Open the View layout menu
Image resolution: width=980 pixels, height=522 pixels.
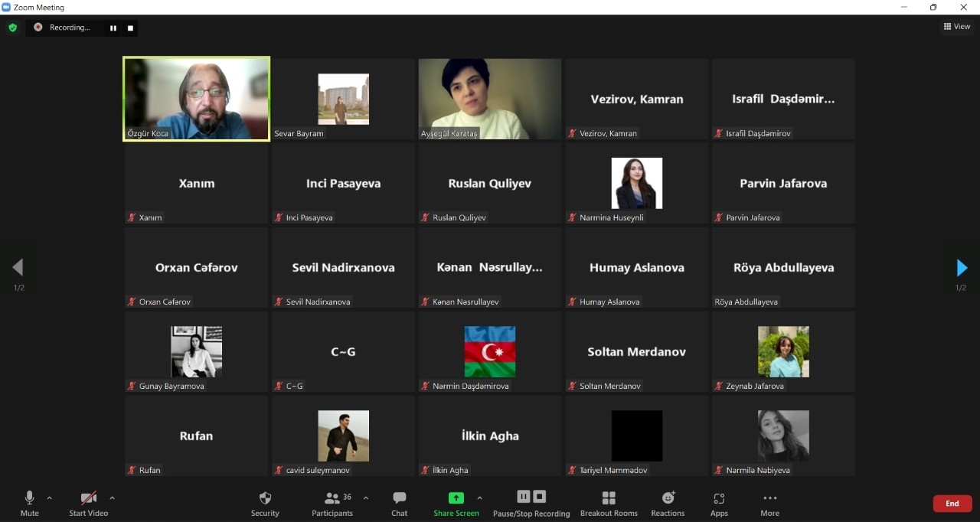[x=957, y=27]
